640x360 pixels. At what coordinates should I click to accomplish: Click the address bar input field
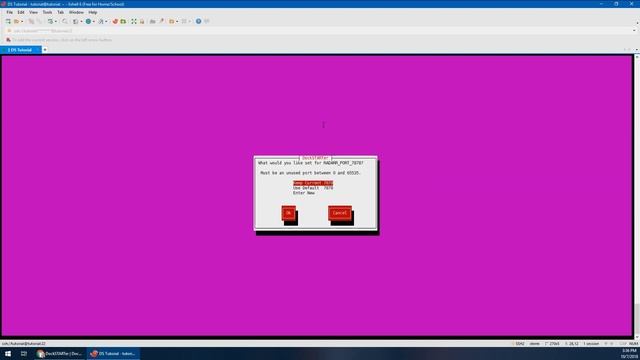318,31
